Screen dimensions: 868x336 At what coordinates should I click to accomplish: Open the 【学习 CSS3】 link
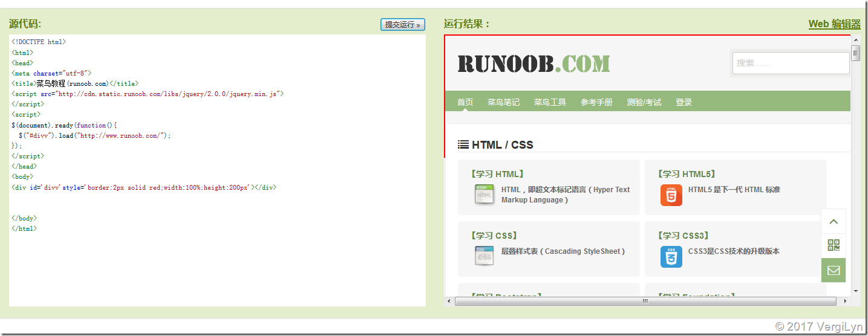(x=682, y=236)
